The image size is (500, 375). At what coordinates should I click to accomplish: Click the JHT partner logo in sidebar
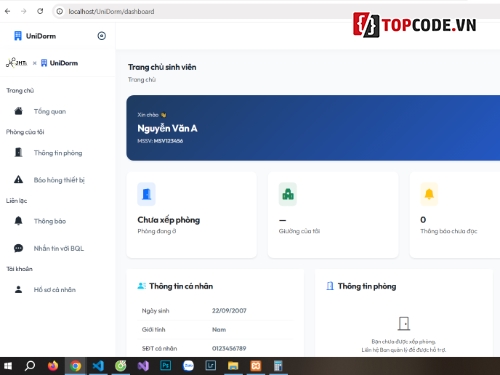[x=16, y=62]
